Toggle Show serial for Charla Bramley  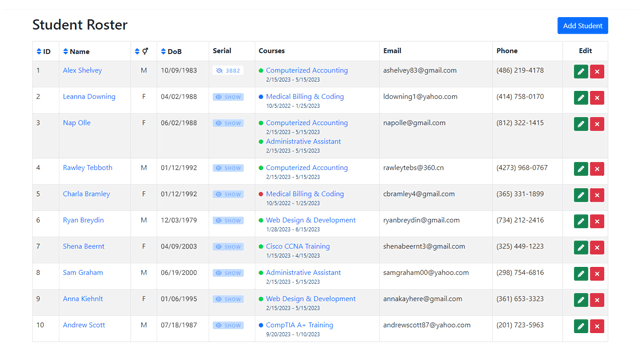[228, 194]
